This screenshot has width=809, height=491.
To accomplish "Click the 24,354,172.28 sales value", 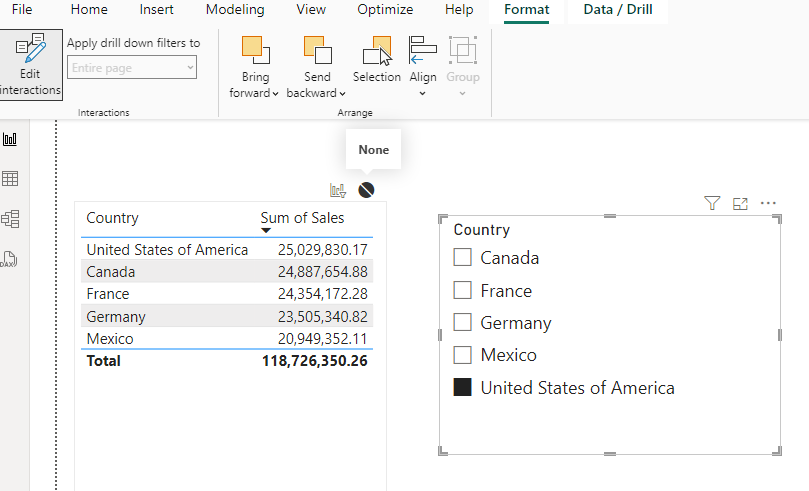I will tap(322, 294).
